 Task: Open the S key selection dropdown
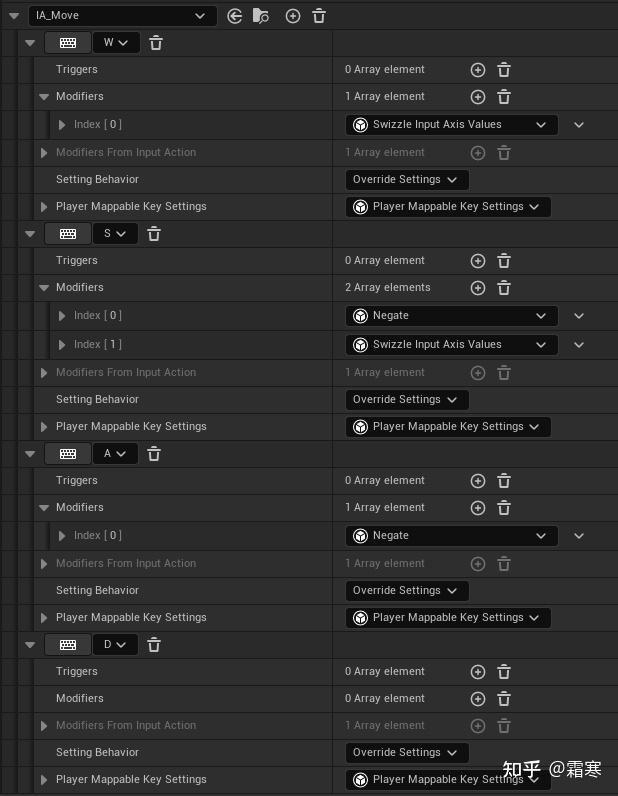(115, 234)
